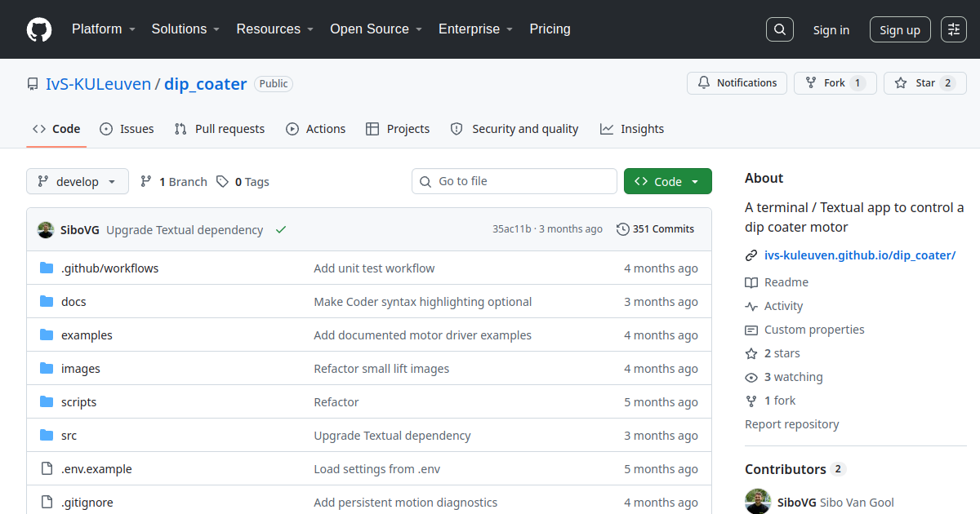Click the folder icon for examples

pyautogui.click(x=47, y=335)
